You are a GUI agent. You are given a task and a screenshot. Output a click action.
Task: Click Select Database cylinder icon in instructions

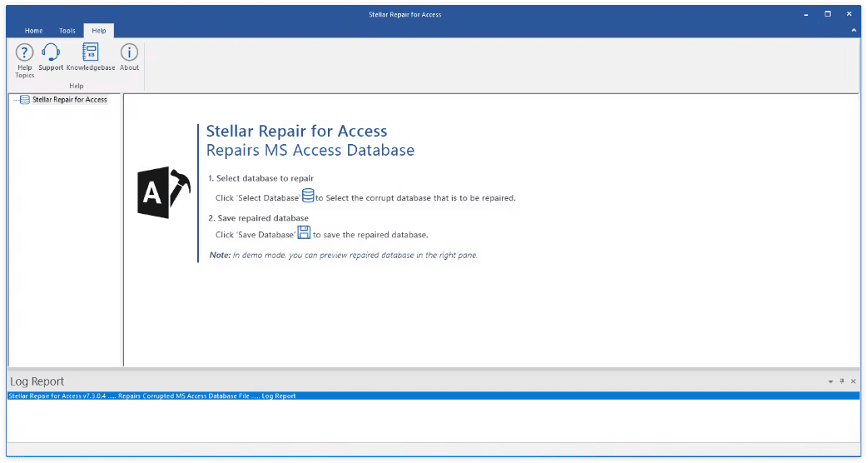pos(308,196)
